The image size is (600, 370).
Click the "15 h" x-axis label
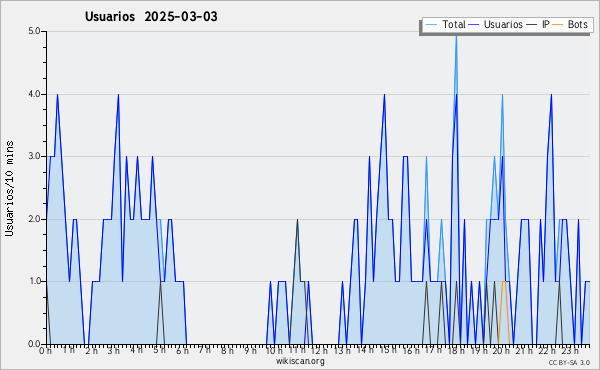[x=388, y=350]
